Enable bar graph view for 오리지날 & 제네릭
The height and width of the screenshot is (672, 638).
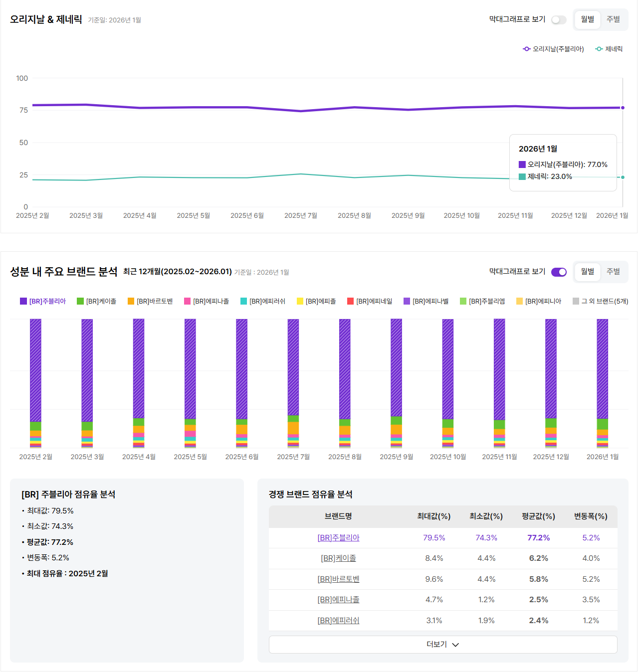[x=559, y=20]
